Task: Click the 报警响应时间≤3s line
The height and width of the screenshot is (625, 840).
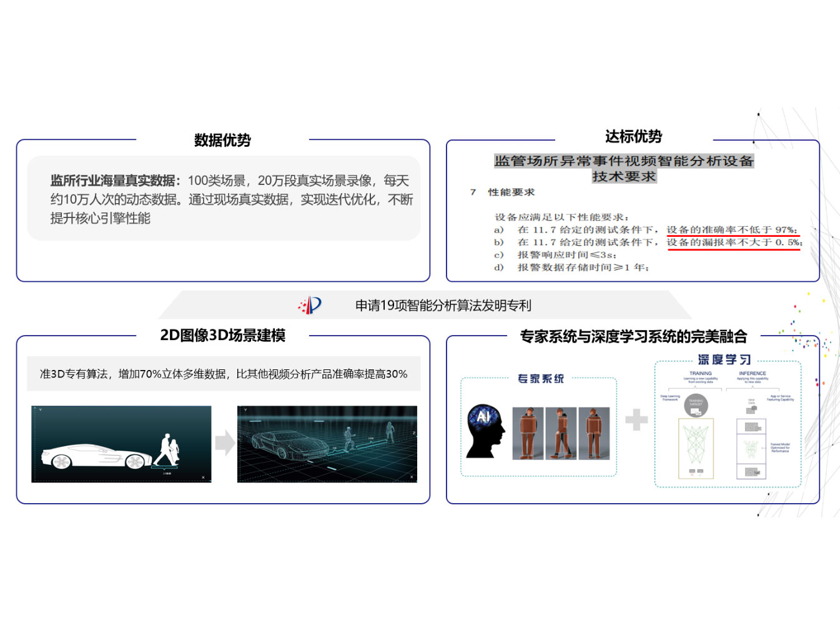Action: (x=555, y=255)
